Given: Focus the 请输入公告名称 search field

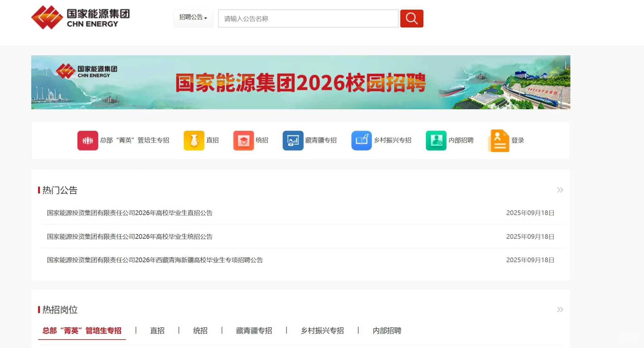Looking at the screenshot, I should click(308, 19).
